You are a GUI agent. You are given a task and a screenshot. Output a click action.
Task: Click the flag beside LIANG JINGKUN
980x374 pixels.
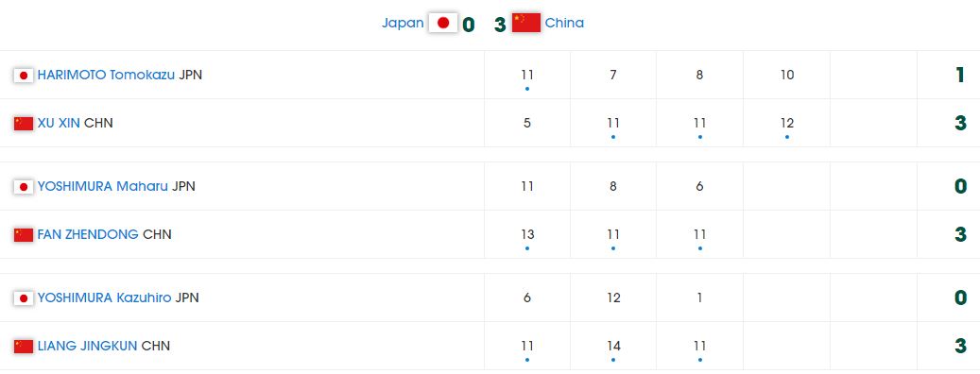(x=24, y=347)
